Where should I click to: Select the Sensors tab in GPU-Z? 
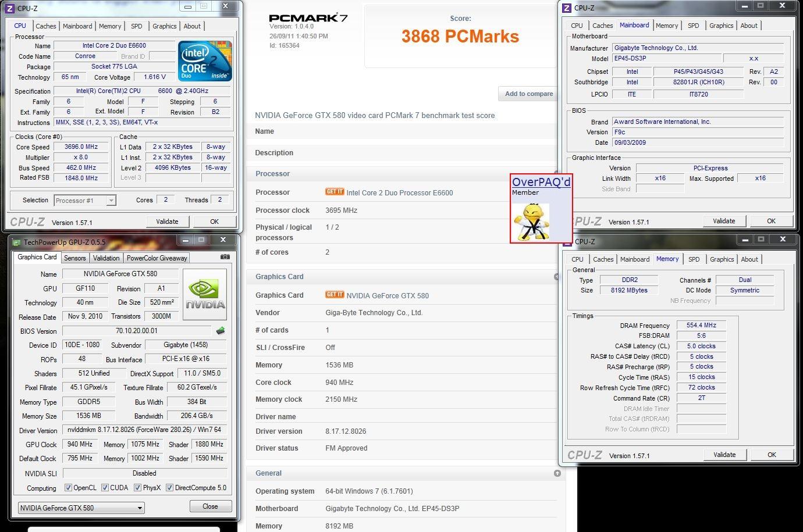(x=74, y=258)
